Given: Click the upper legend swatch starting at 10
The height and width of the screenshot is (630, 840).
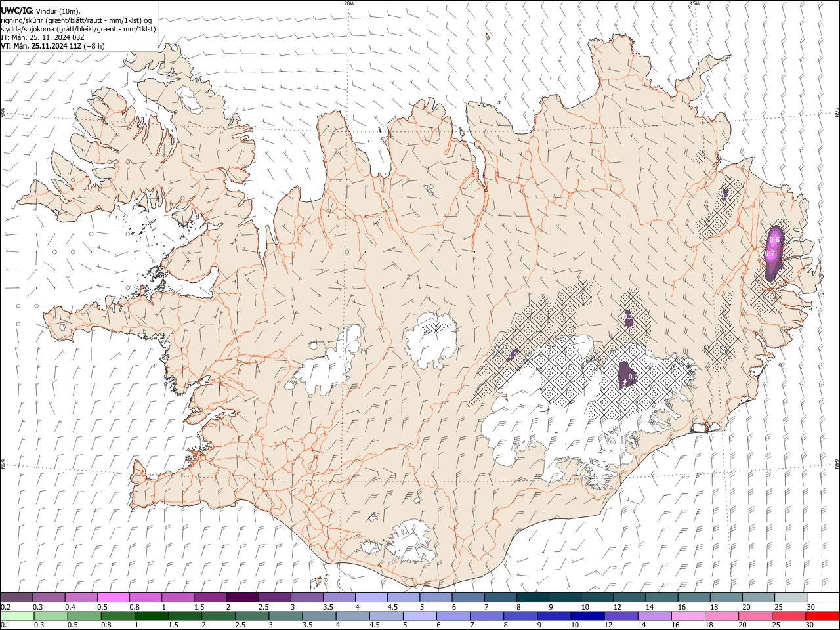Looking at the screenshot, I should click(597, 597).
